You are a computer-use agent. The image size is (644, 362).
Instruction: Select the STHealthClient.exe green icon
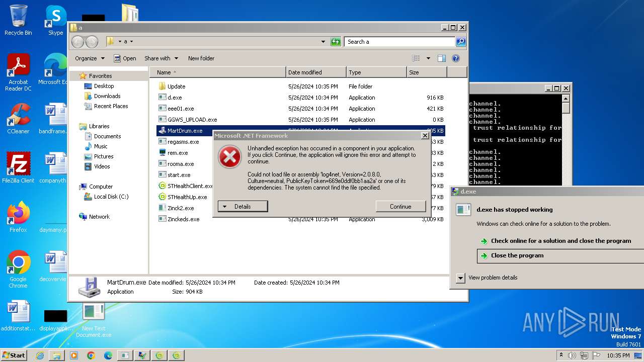(162, 186)
